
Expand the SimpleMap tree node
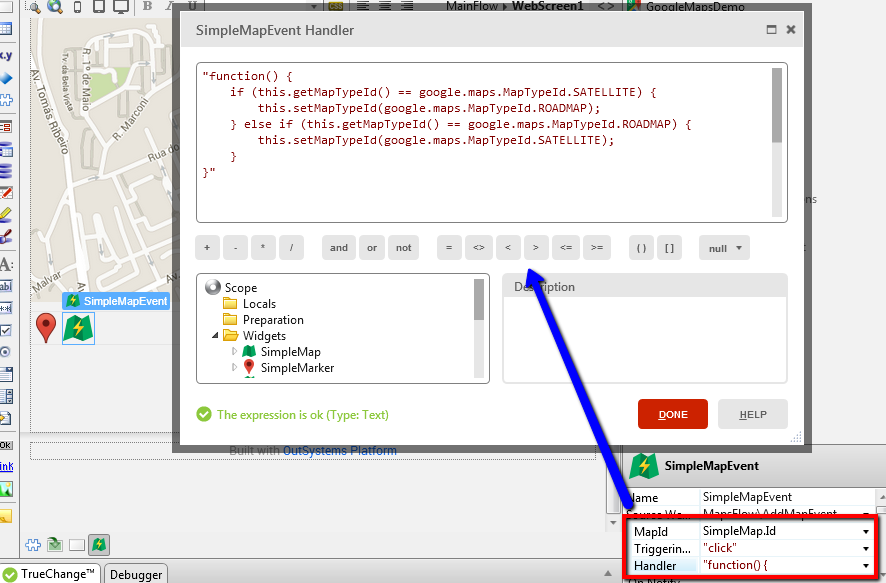click(235, 352)
